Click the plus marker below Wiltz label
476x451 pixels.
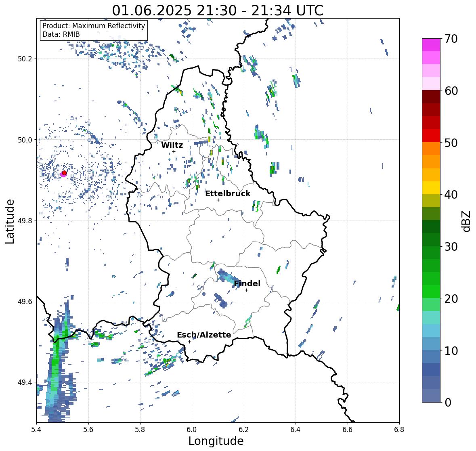174,152
